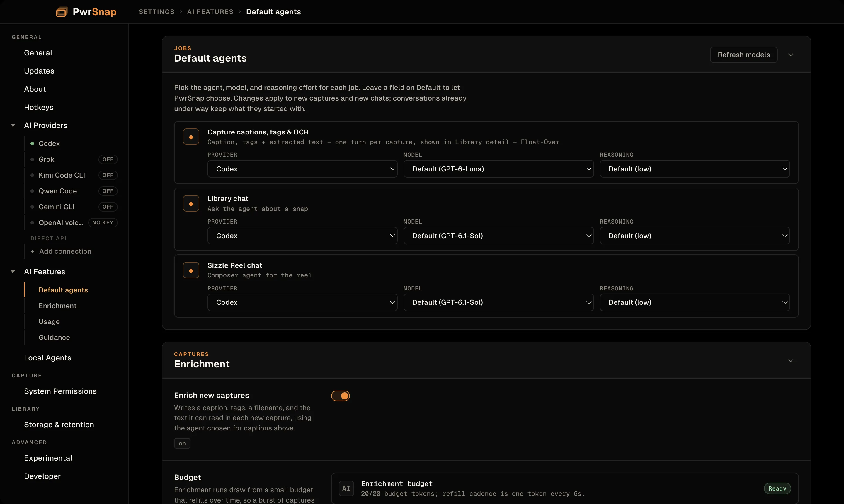Click the OFF badge for Qwen Code

point(108,191)
